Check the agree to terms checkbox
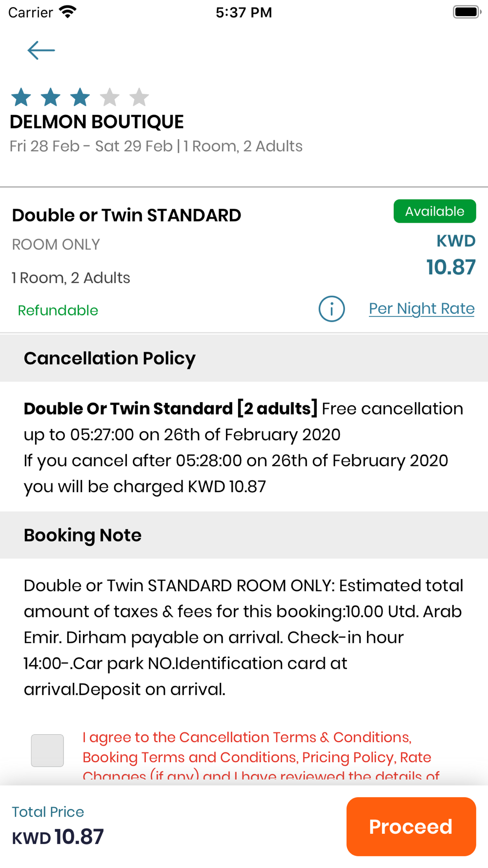Viewport: 488px width, 868px height. [x=47, y=750]
